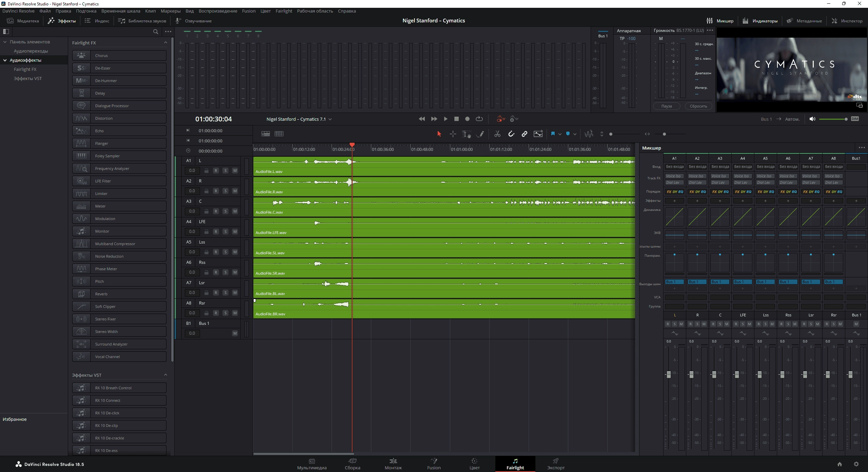Viewport: 868px width, 472px height.
Task: Select the Noise Reduction effect
Action: click(119, 256)
